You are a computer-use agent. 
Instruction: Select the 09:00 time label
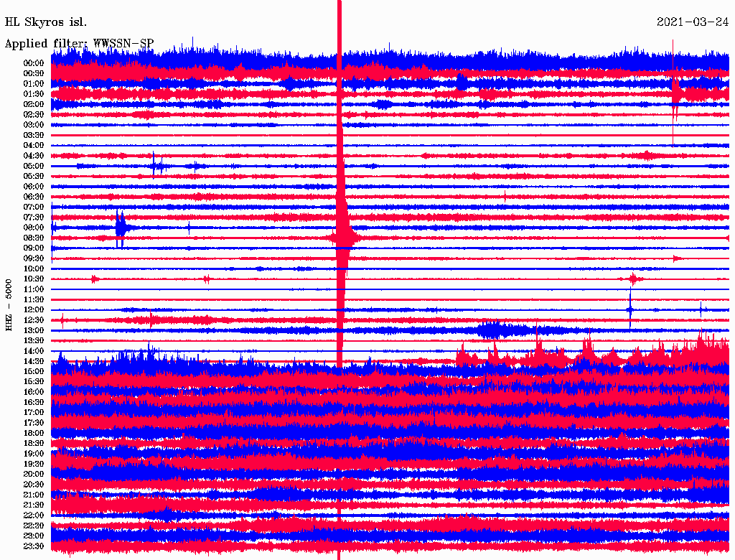(x=34, y=248)
